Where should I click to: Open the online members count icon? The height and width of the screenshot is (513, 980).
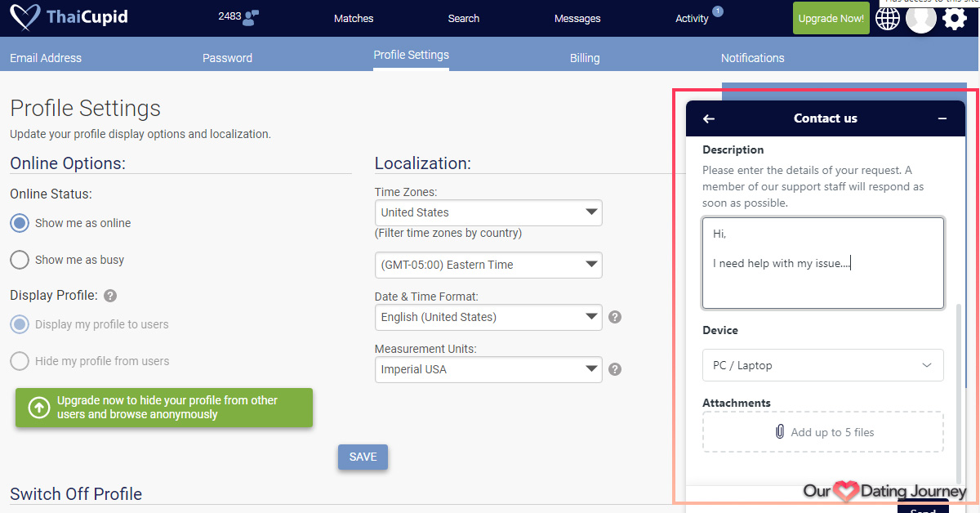pyautogui.click(x=252, y=17)
